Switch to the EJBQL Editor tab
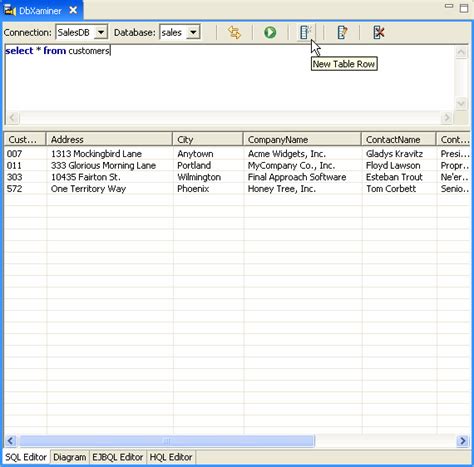This screenshot has height=467, width=474. pos(118,457)
